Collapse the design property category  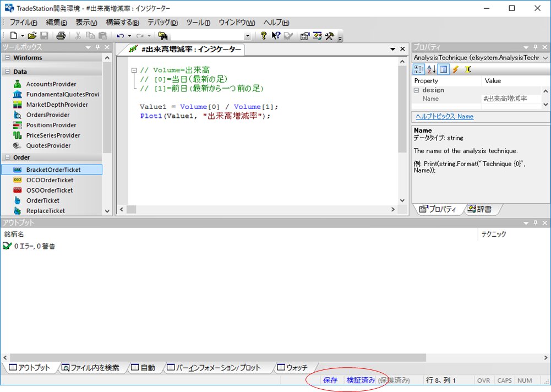pyautogui.click(x=416, y=90)
